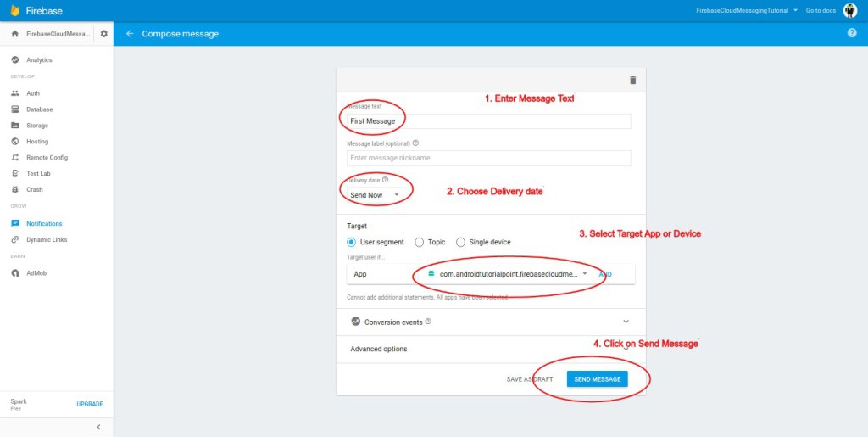Image resolution: width=868 pixels, height=437 pixels.
Task: Show help for Delivery date
Action: [386, 179]
